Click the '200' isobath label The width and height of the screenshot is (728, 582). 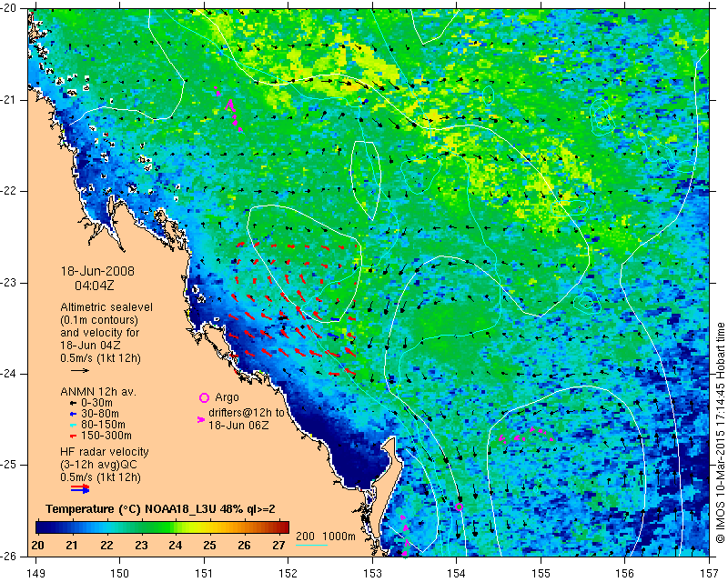click(x=305, y=536)
